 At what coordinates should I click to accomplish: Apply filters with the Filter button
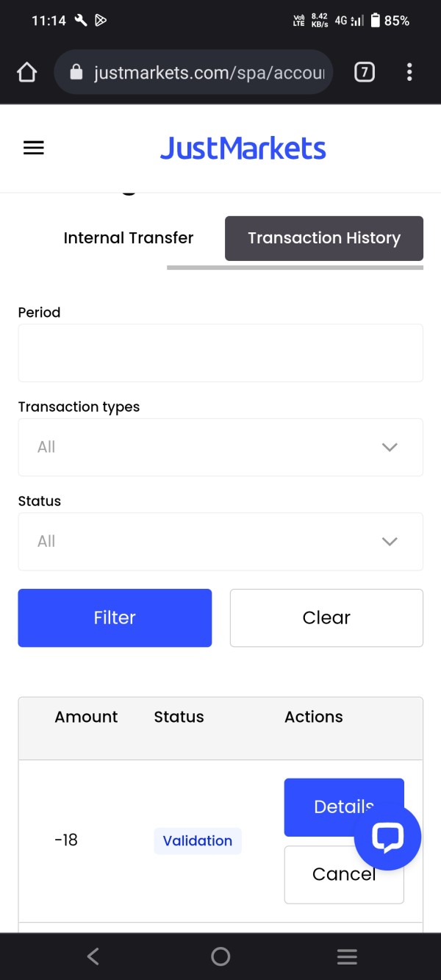click(x=115, y=618)
